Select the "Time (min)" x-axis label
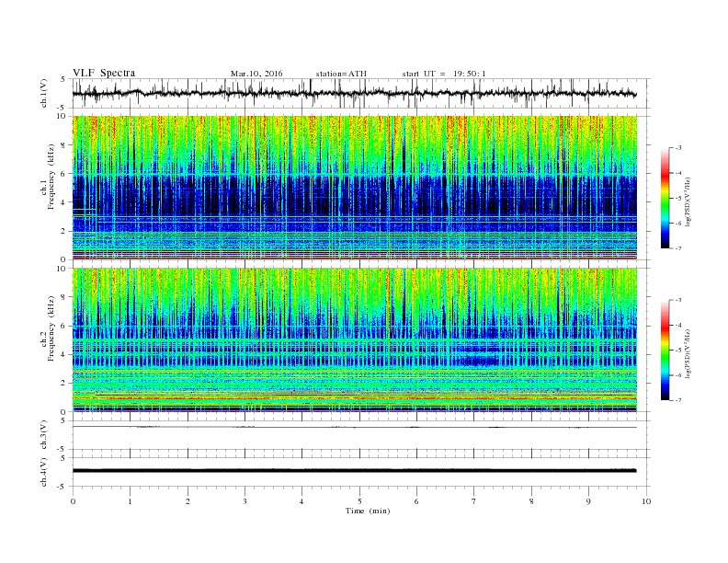 tap(368, 511)
